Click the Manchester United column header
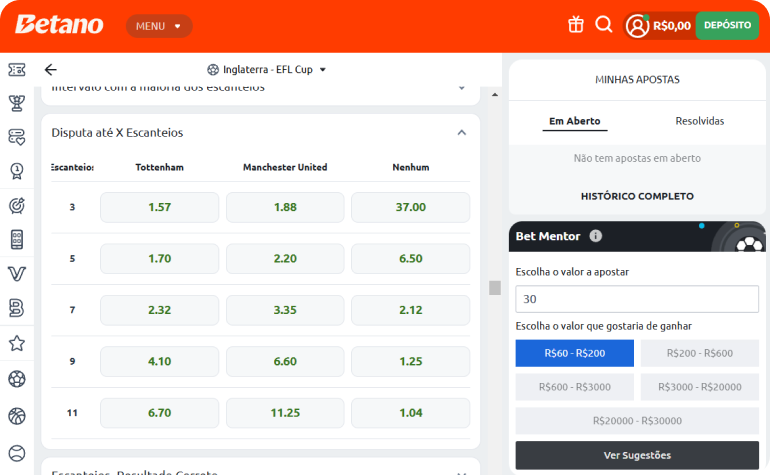 point(285,168)
